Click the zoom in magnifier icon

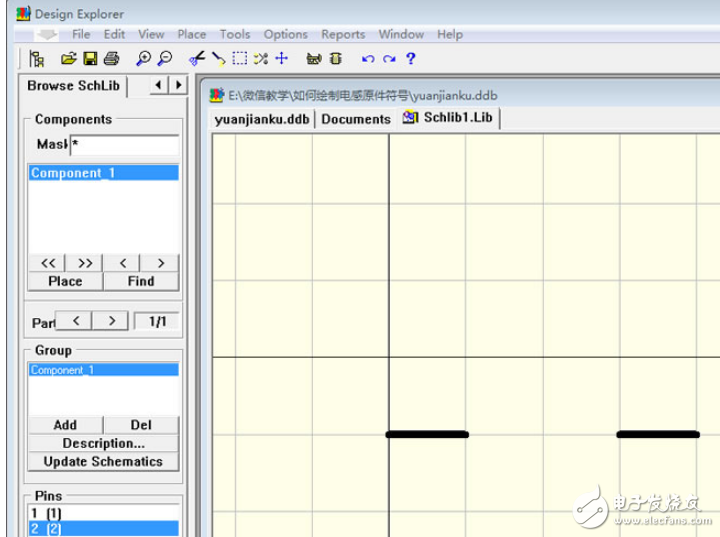click(143, 59)
